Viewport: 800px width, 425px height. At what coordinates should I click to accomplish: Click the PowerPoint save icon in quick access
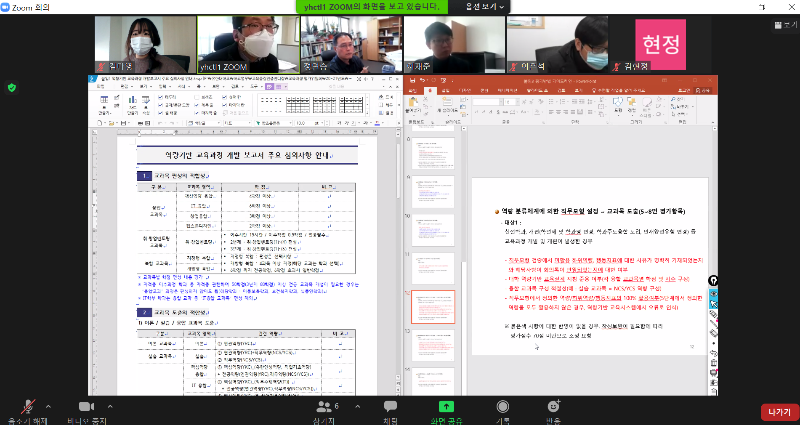pyautogui.click(x=412, y=81)
